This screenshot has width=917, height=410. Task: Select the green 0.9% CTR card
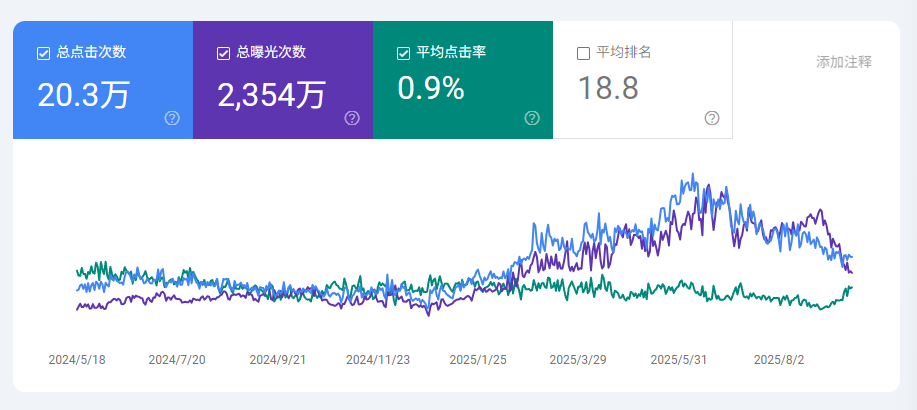point(463,80)
